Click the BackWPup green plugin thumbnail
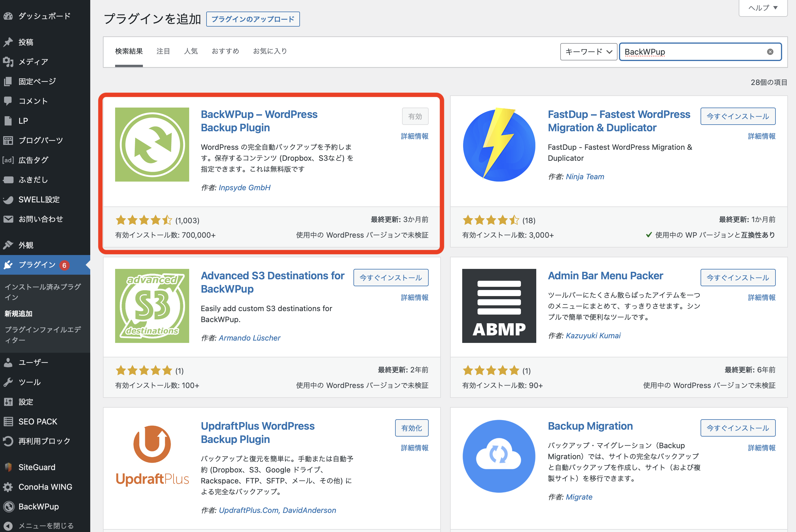Viewport: 796px width, 532px height. [x=152, y=145]
